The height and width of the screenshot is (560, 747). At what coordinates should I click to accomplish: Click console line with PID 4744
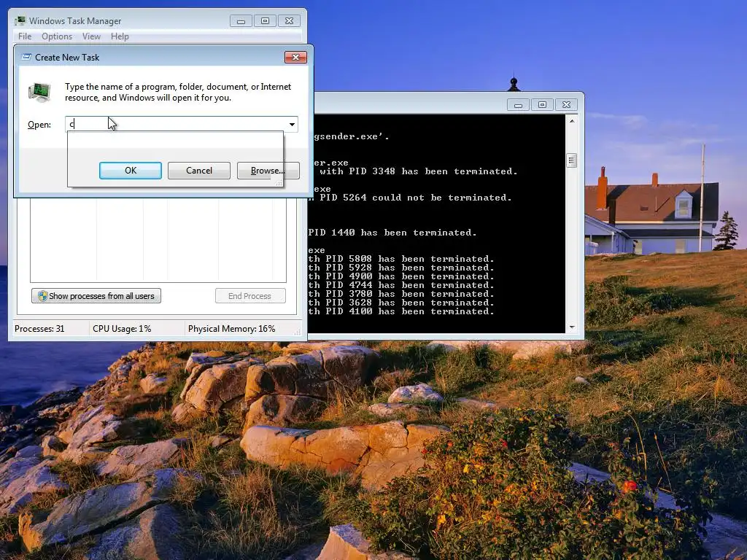(401, 285)
